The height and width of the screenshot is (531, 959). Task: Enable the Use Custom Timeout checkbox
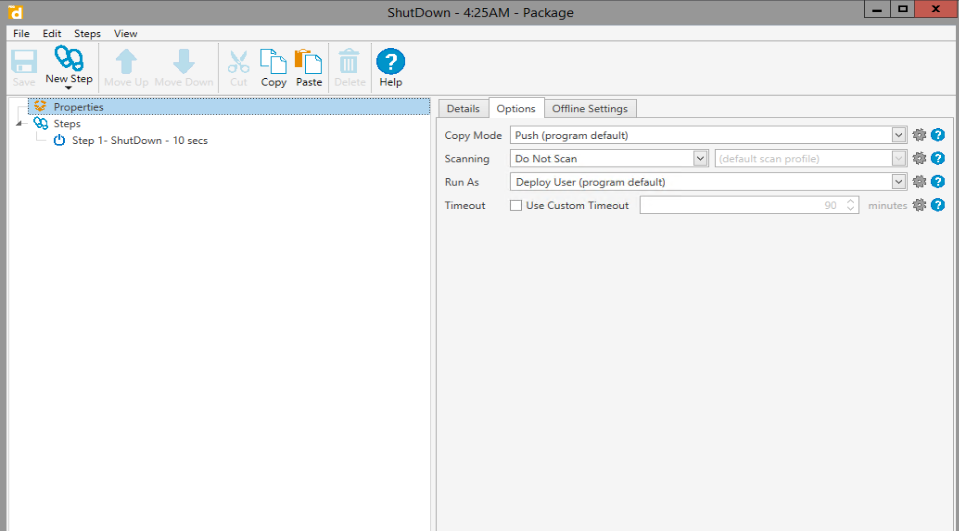pos(516,205)
